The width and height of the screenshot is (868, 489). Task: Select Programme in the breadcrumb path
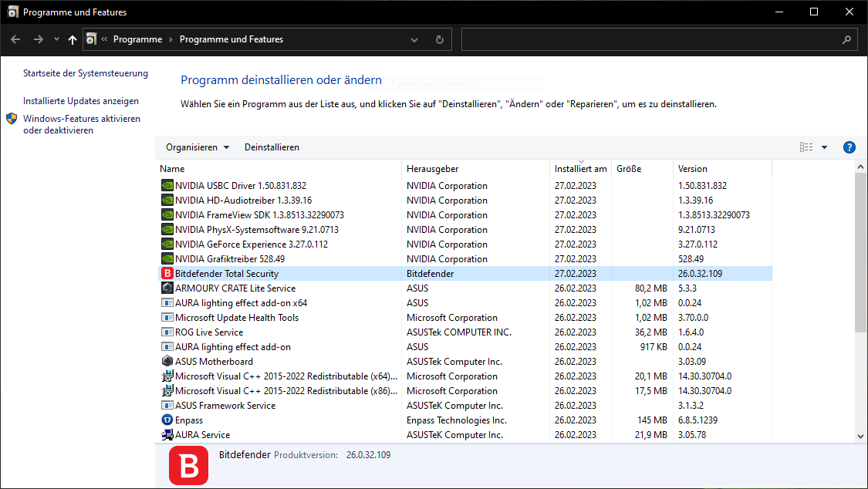click(138, 39)
